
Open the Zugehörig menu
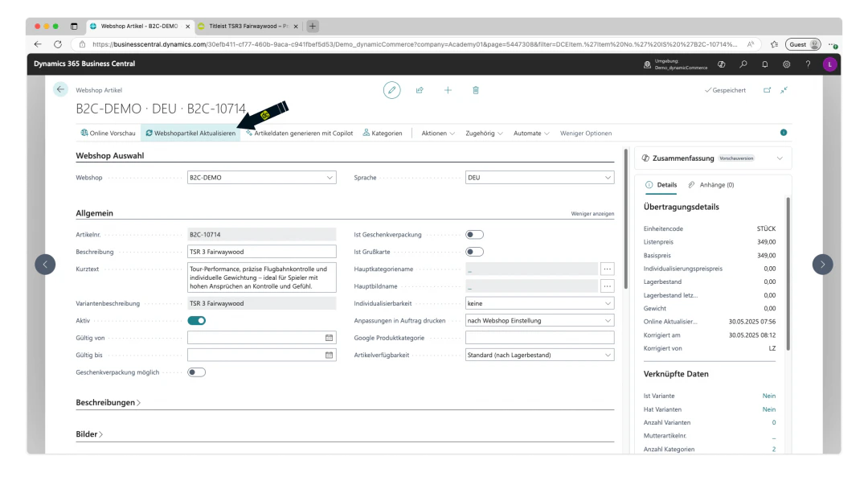click(x=484, y=134)
